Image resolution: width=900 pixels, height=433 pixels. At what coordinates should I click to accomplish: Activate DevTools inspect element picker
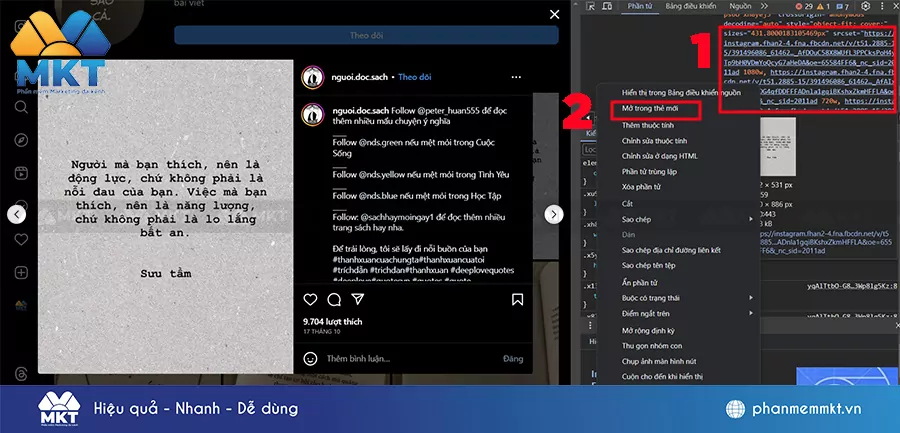pyautogui.click(x=591, y=6)
